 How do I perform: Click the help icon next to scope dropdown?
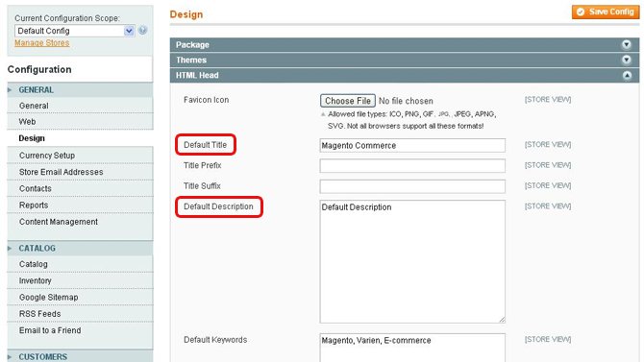coord(142,31)
